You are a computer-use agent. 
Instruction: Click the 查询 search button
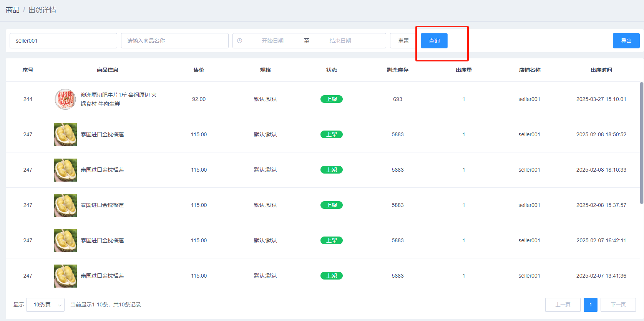434,41
